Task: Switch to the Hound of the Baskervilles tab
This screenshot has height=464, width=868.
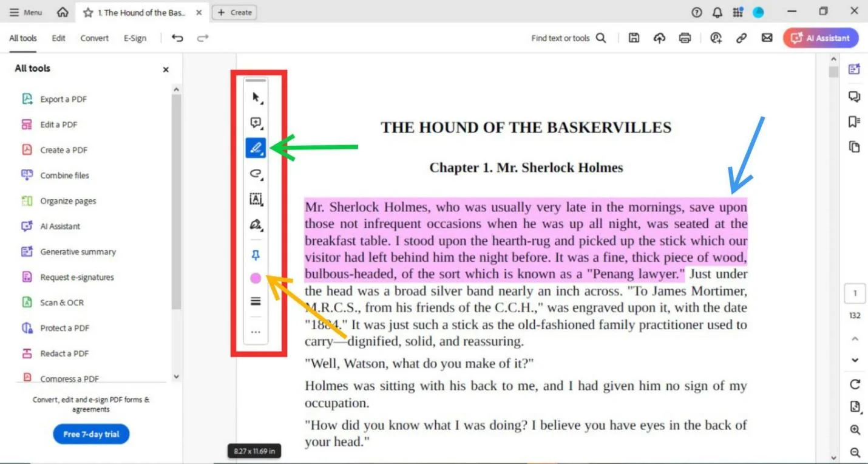Action: click(141, 13)
